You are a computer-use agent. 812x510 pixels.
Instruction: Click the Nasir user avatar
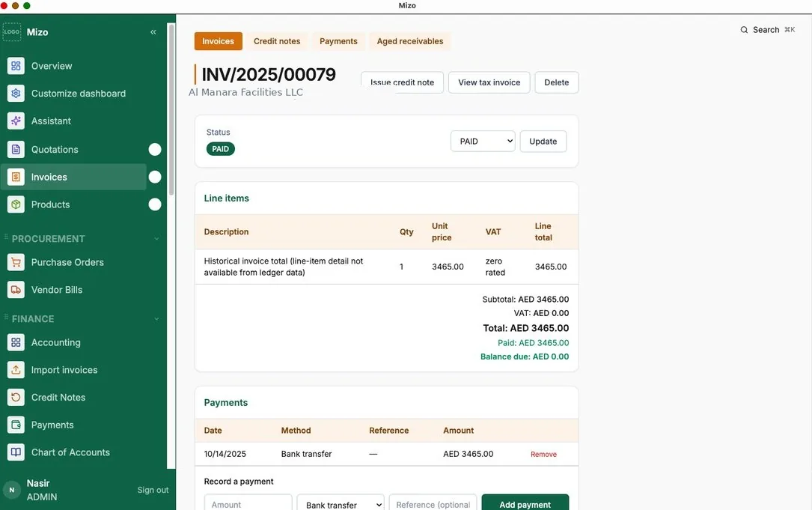(12, 490)
